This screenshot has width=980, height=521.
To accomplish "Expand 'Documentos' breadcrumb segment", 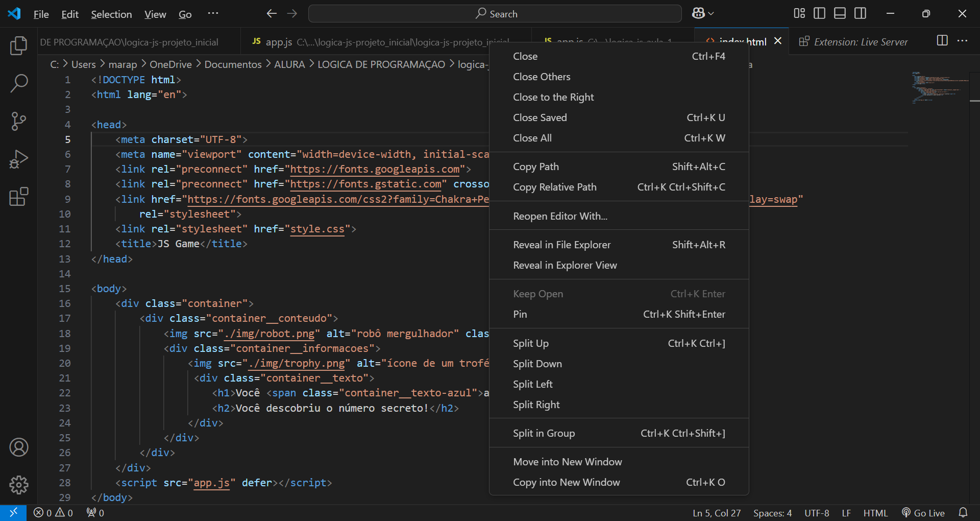I will (233, 64).
